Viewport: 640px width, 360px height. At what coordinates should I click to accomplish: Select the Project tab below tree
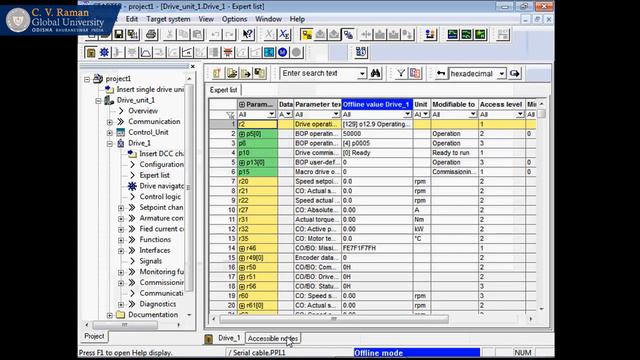click(x=94, y=336)
